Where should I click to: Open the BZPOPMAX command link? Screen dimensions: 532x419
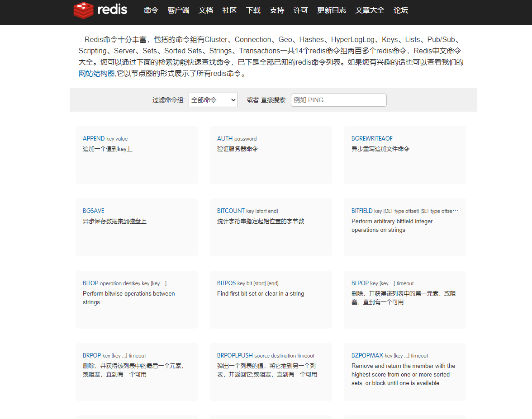(367, 355)
